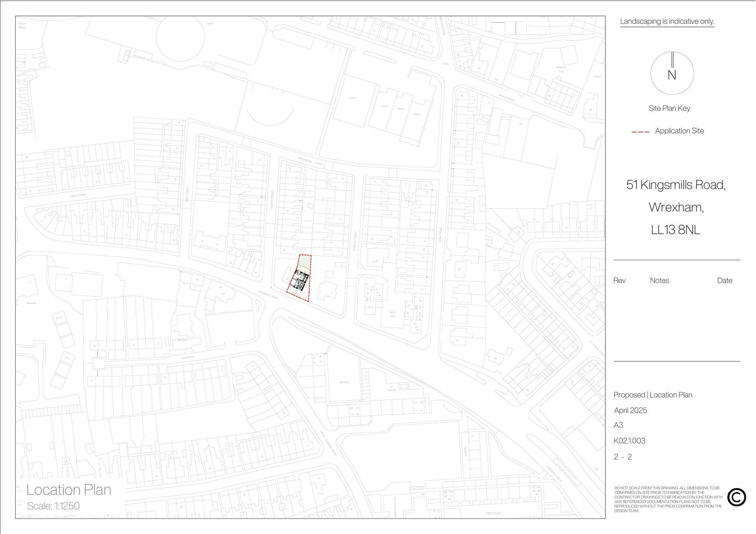Click the Rev column header
756x534 pixels.
(619, 280)
